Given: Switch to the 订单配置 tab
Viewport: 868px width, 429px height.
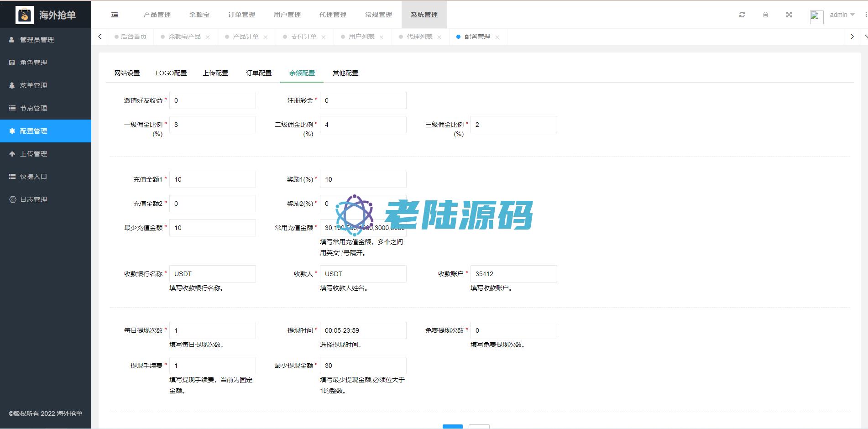Looking at the screenshot, I should click(258, 73).
